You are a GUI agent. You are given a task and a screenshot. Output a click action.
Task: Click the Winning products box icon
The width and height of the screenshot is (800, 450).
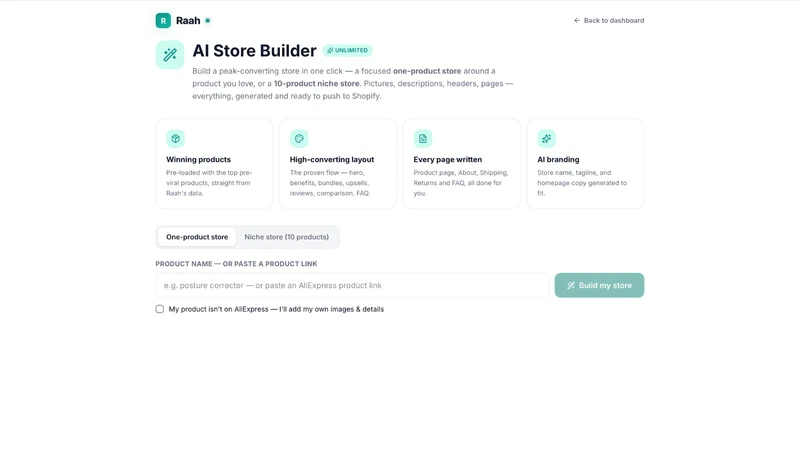(x=176, y=138)
